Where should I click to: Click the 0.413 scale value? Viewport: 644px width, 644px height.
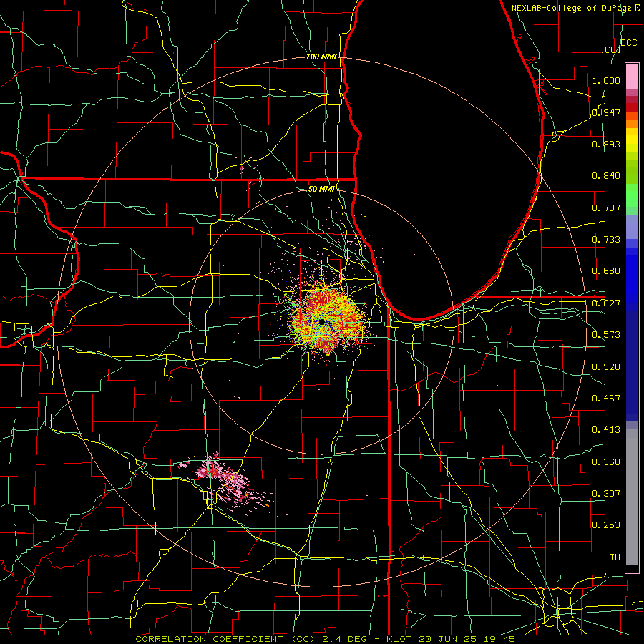click(606, 430)
